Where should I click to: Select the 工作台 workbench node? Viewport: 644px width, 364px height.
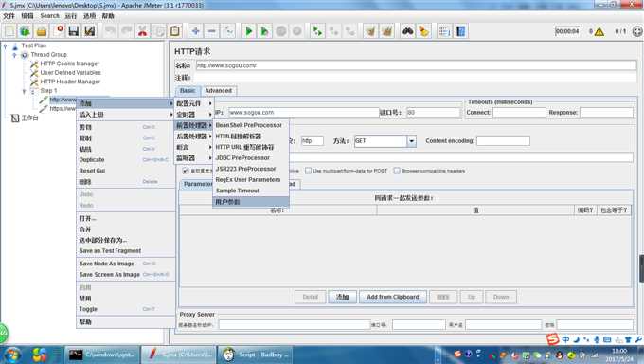pyautogui.click(x=29, y=118)
